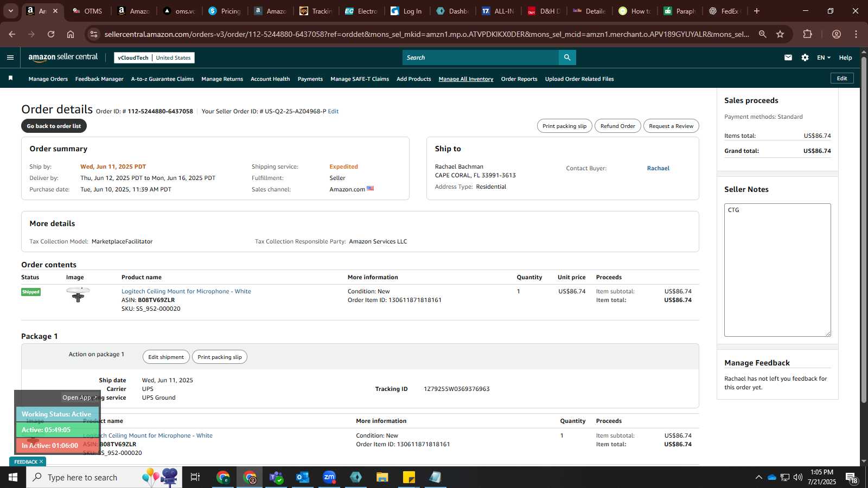Click Help link in header
This screenshot has height=488, width=868.
coord(845,57)
